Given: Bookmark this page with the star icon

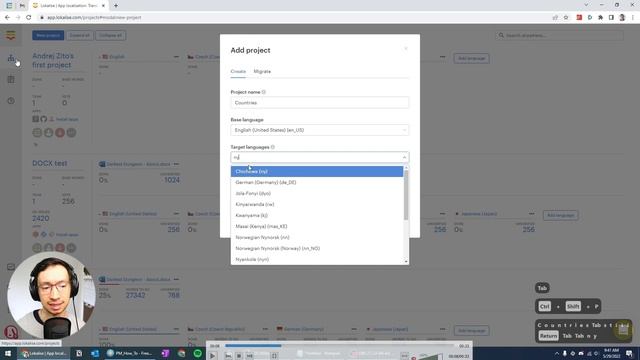Looking at the screenshot, I should coord(566,18).
